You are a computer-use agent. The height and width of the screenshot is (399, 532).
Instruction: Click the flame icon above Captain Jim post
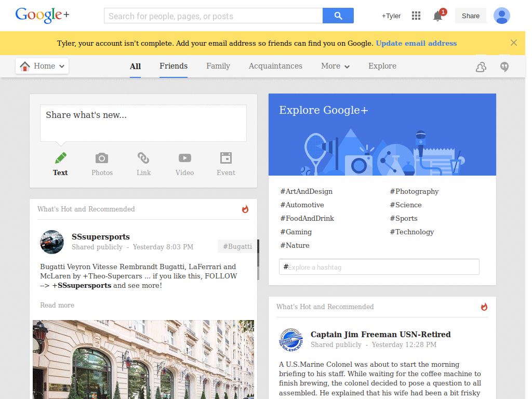point(484,307)
